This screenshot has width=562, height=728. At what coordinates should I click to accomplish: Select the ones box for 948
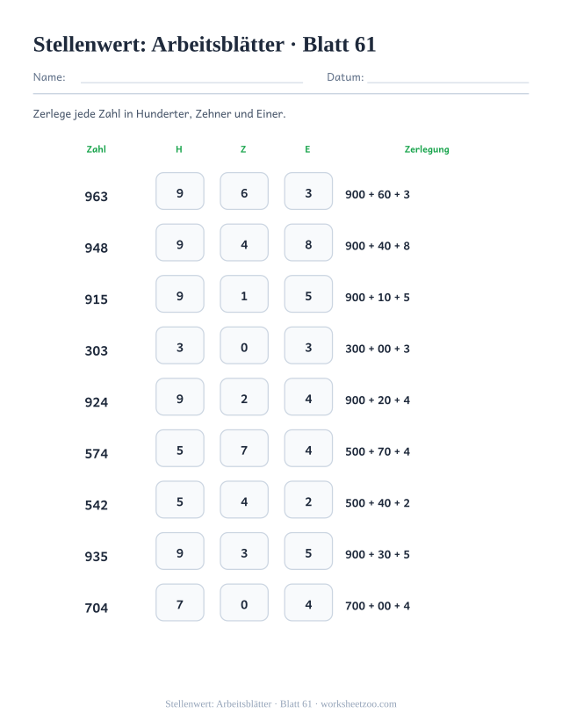point(308,243)
